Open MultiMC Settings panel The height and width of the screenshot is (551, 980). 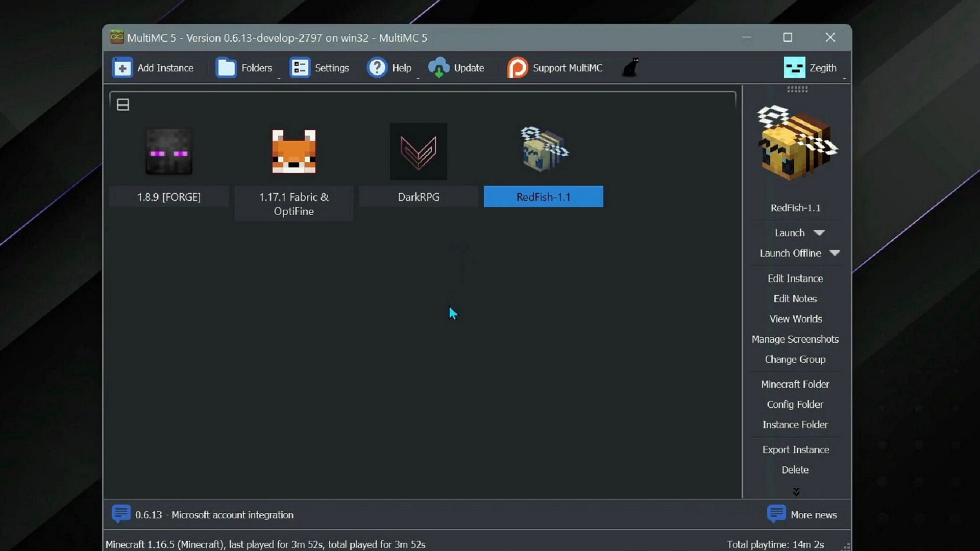pos(321,67)
